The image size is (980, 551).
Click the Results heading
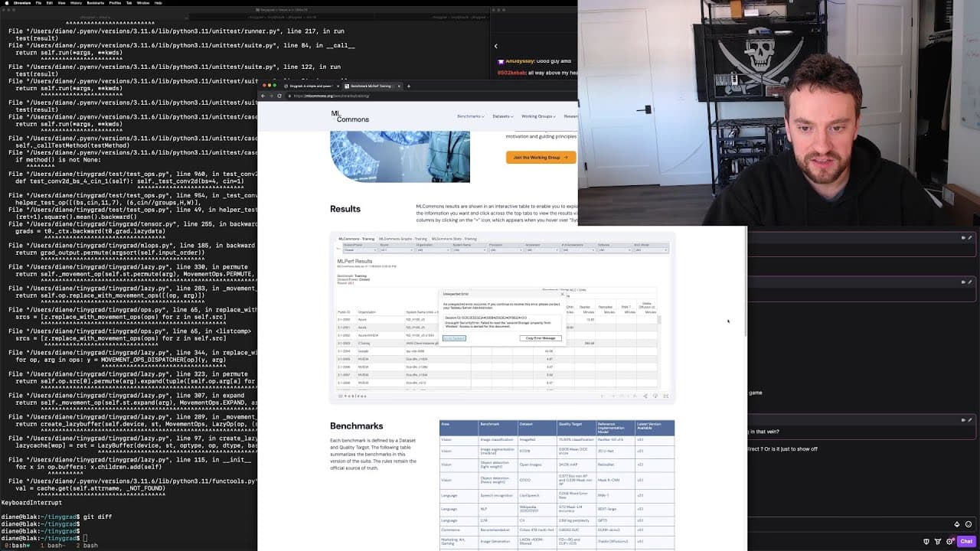(345, 209)
